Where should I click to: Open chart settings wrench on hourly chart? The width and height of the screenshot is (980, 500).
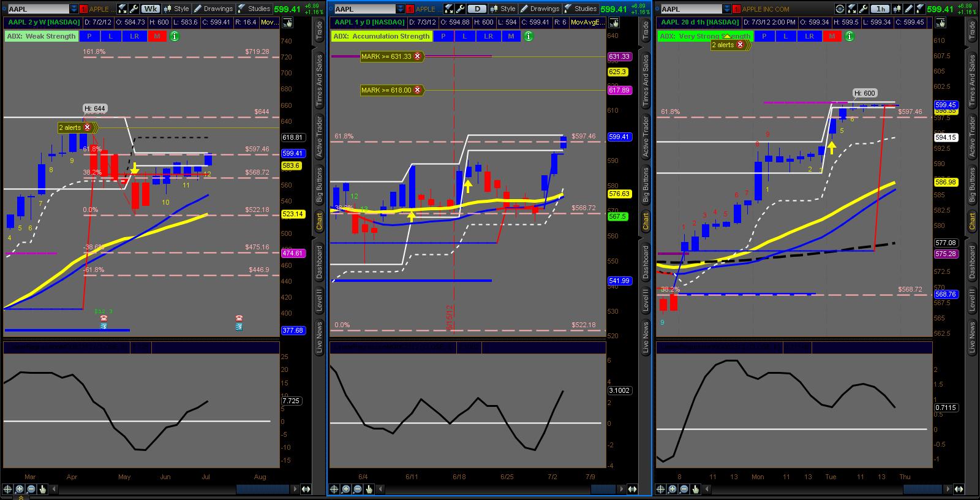click(x=864, y=9)
